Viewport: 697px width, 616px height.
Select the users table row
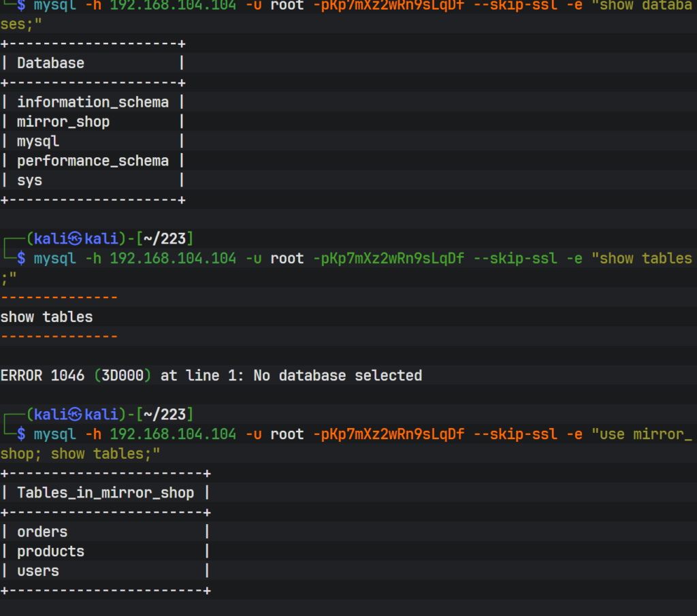tap(38, 571)
